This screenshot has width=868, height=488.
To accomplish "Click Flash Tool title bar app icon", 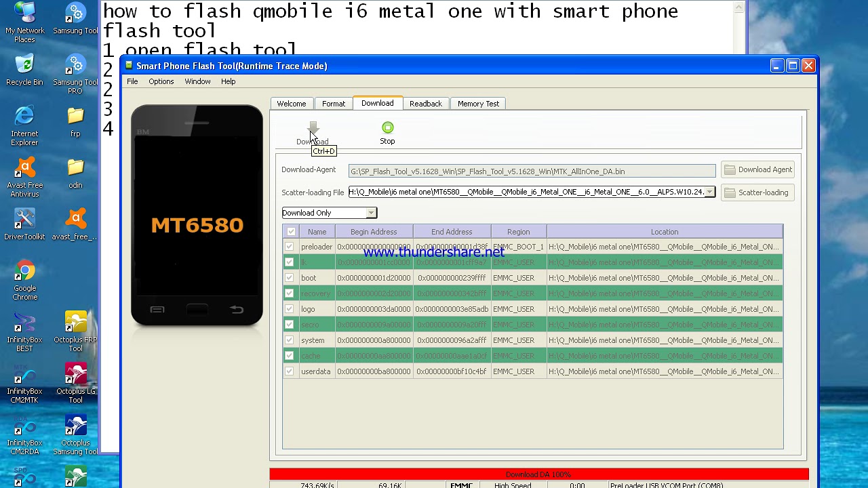I will 129,66.
